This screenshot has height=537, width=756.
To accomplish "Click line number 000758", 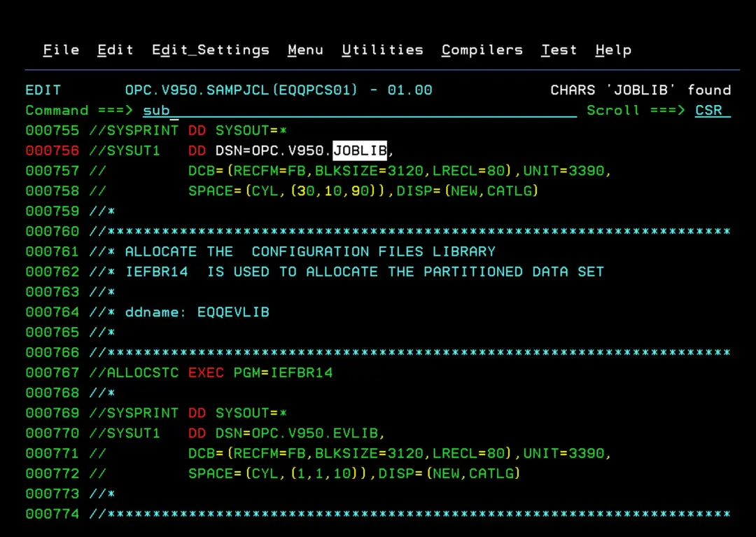I will click(52, 191).
